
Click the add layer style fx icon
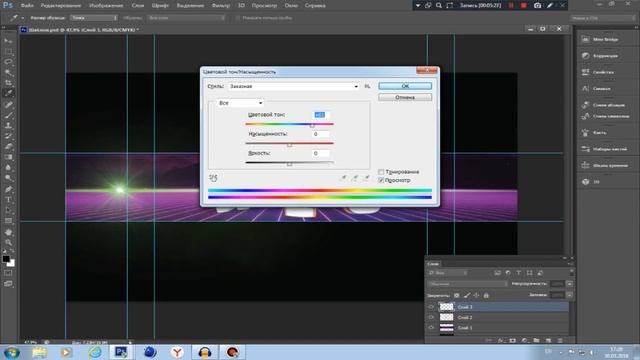click(501, 340)
